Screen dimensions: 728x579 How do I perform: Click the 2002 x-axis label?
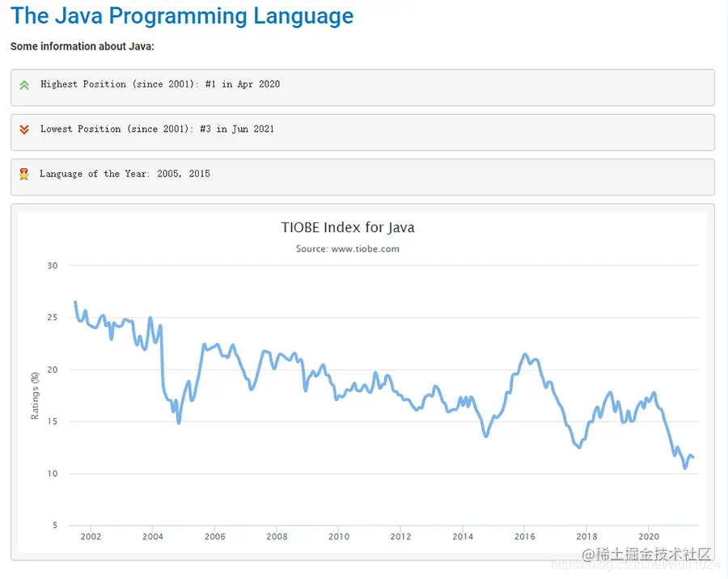click(x=91, y=537)
